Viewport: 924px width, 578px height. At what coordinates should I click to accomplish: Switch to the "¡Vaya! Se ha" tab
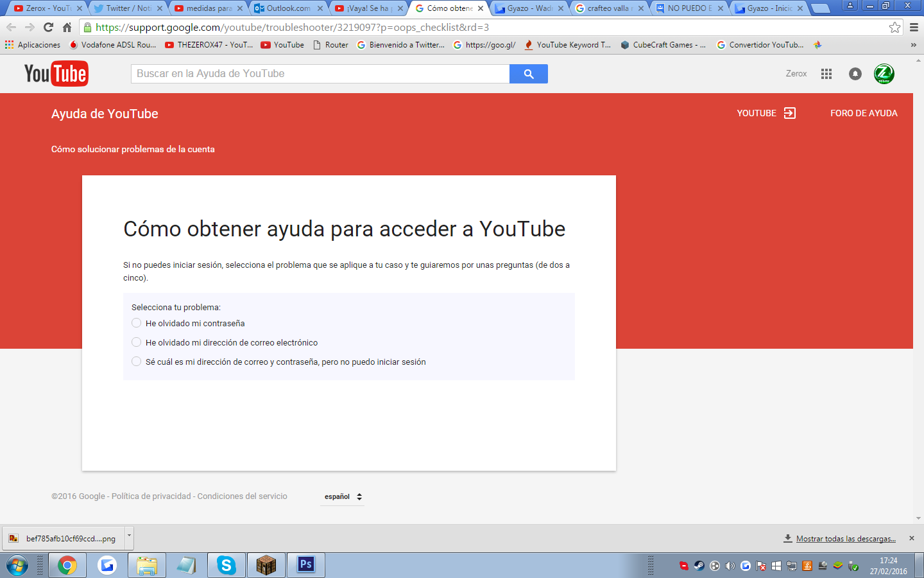point(368,8)
